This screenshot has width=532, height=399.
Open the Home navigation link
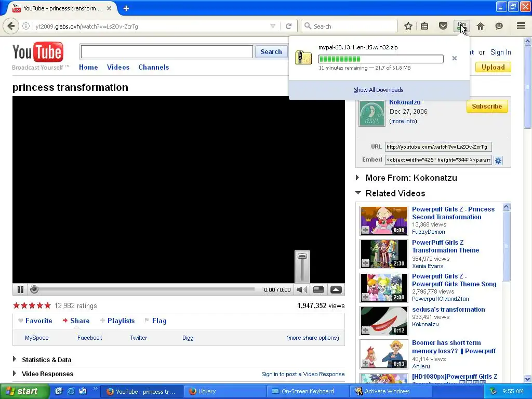coord(88,67)
